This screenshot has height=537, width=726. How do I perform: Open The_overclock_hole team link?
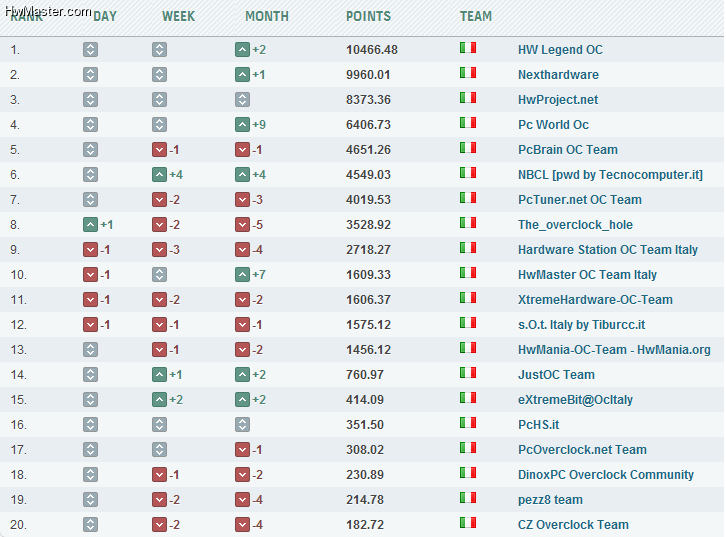575,225
